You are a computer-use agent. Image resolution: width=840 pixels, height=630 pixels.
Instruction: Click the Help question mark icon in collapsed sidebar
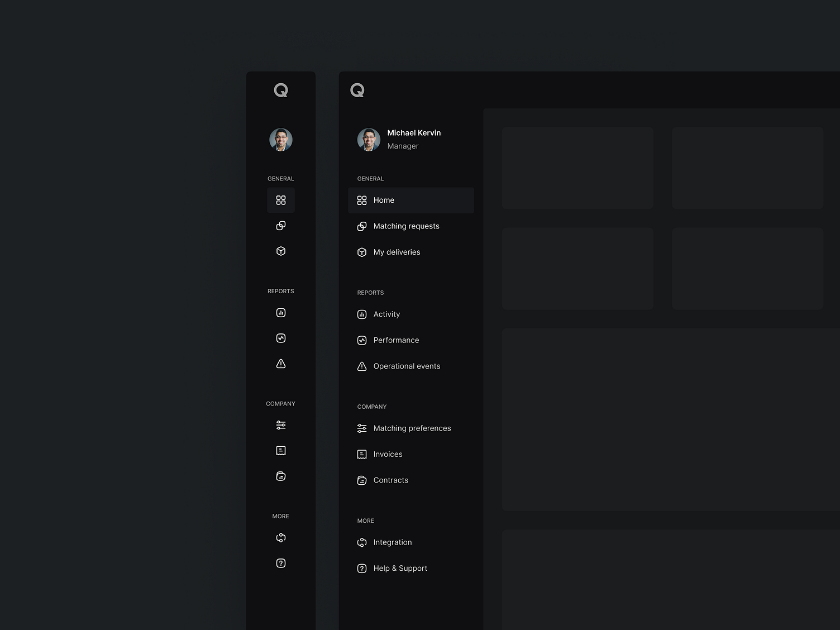point(280,563)
